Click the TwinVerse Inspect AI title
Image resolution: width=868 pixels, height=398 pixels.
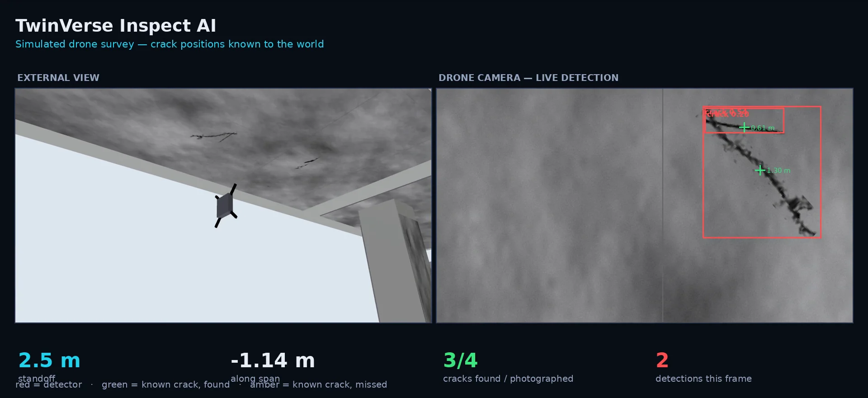[116, 26]
